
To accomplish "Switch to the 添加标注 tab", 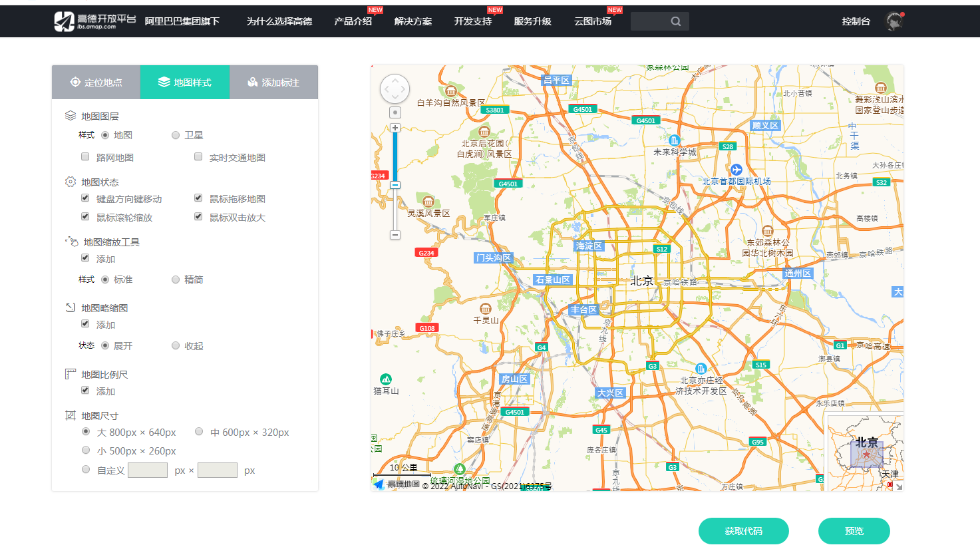I will 273,83.
